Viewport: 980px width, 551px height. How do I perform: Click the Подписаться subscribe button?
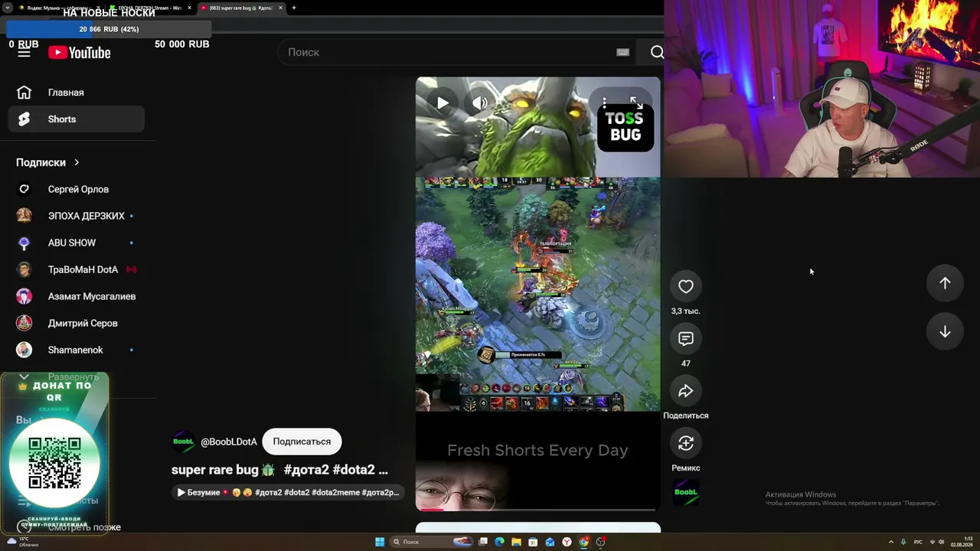click(302, 442)
